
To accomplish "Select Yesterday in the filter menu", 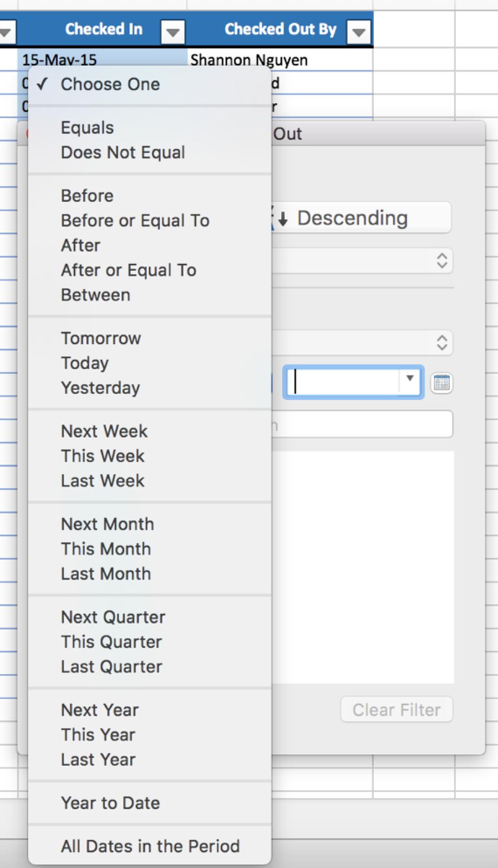I will point(100,388).
